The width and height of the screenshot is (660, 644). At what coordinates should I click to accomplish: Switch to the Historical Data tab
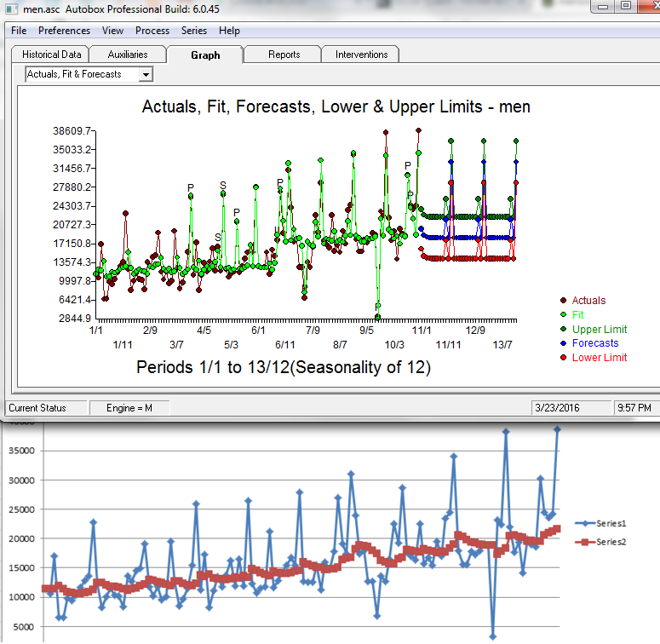click(x=52, y=55)
